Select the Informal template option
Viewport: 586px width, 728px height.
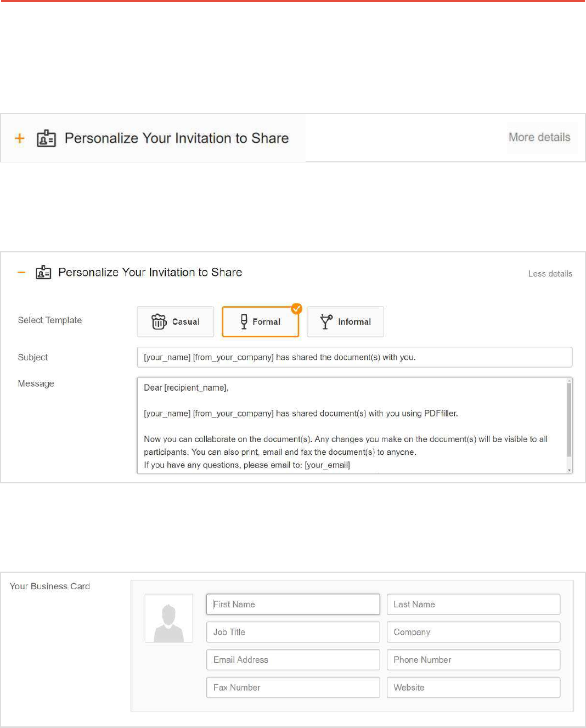346,321
